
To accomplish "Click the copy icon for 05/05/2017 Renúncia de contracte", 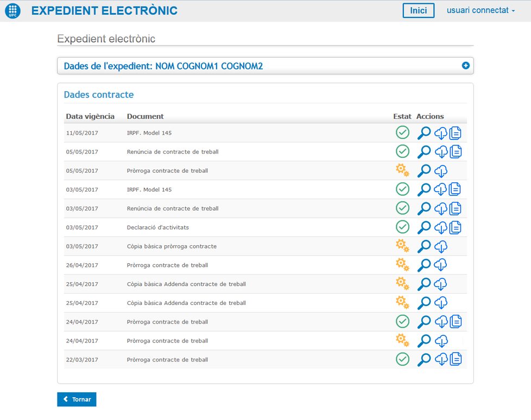I will click(456, 152).
